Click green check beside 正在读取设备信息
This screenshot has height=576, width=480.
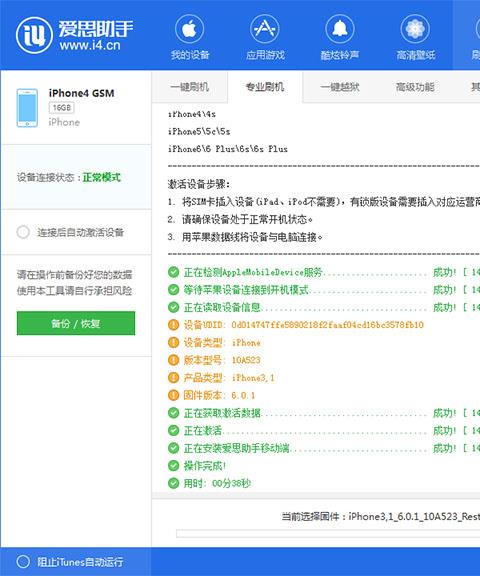click(173, 307)
